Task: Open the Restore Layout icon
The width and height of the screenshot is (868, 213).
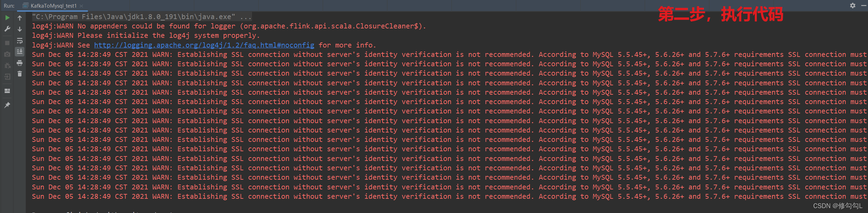Action: 7,91
